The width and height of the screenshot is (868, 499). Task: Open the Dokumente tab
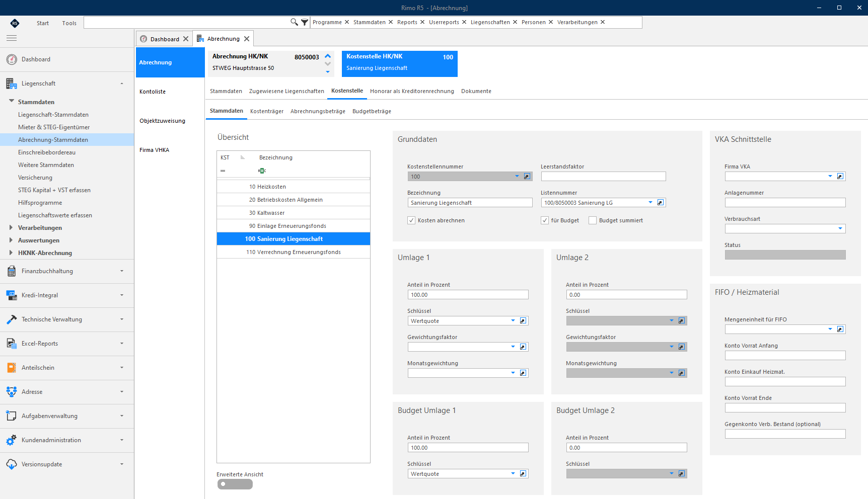[476, 91]
